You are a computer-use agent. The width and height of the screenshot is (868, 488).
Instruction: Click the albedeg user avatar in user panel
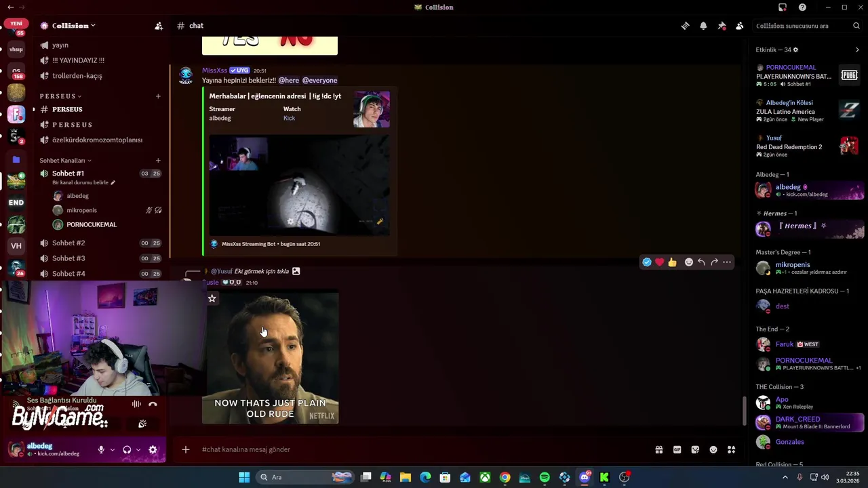click(16, 449)
